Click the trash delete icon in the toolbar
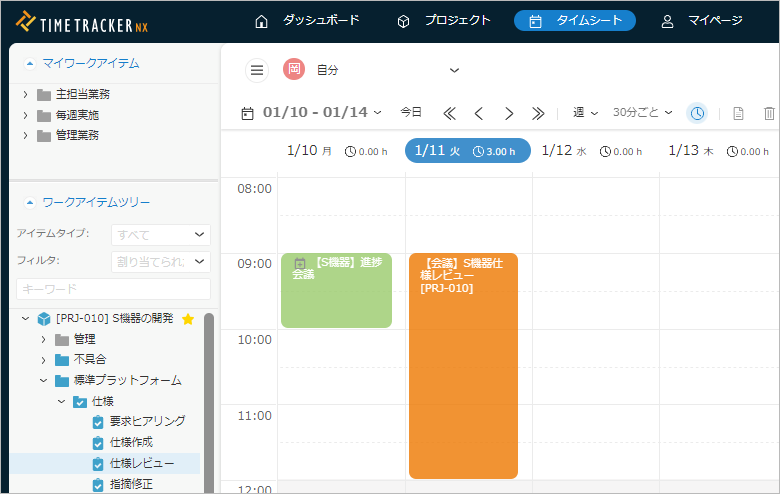 (x=768, y=113)
